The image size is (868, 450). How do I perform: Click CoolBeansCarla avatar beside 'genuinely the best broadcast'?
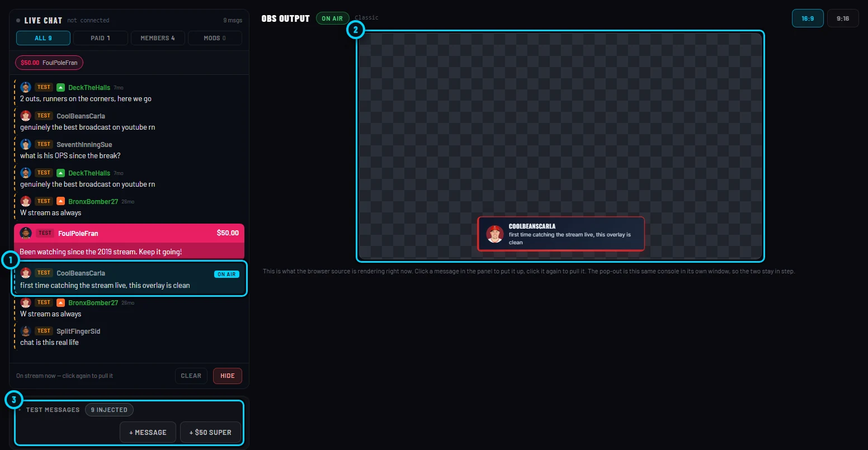[26, 116]
